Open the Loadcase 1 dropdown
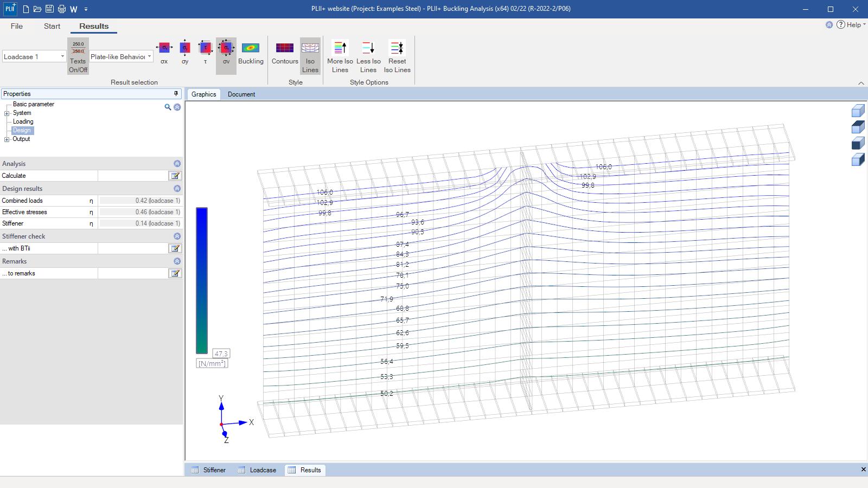Screen dimensions: 868x488 (34, 56)
